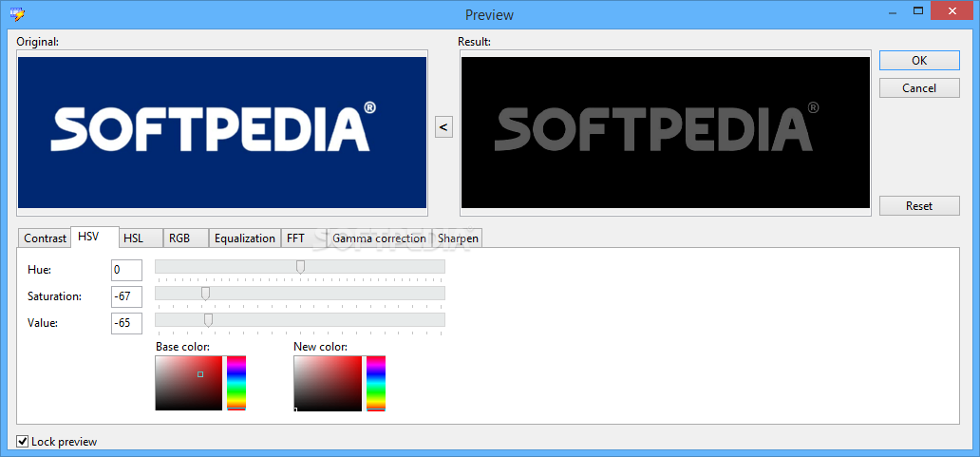Click the Hue slider thumb
This screenshot has width=980, height=457.
(300, 268)
